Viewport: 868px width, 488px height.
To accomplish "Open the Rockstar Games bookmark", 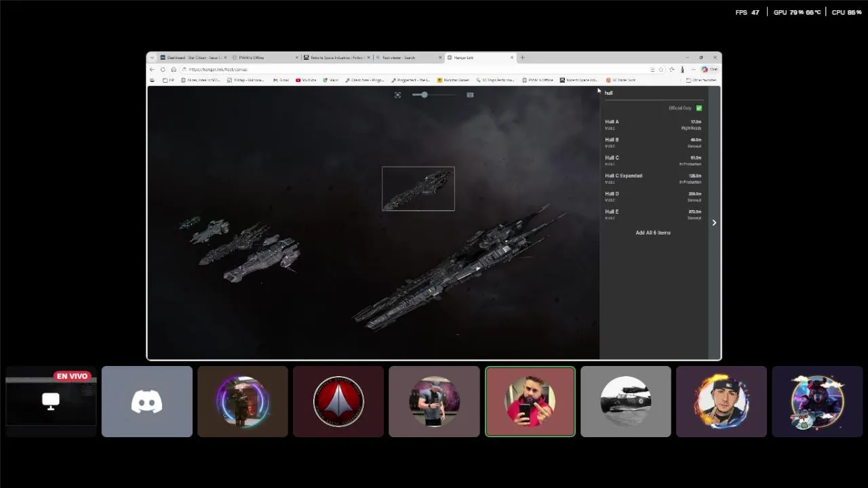I will click(x=453, y=80).
